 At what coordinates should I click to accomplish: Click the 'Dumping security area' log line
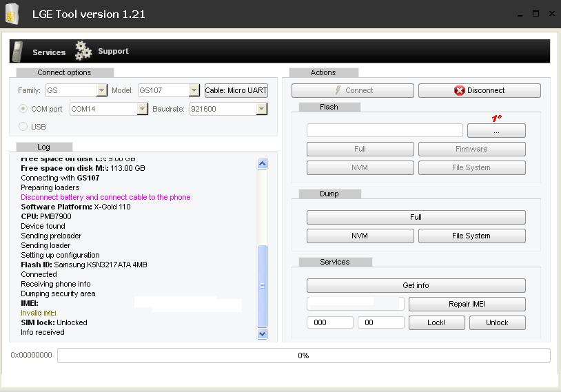[x=58, y=293]
